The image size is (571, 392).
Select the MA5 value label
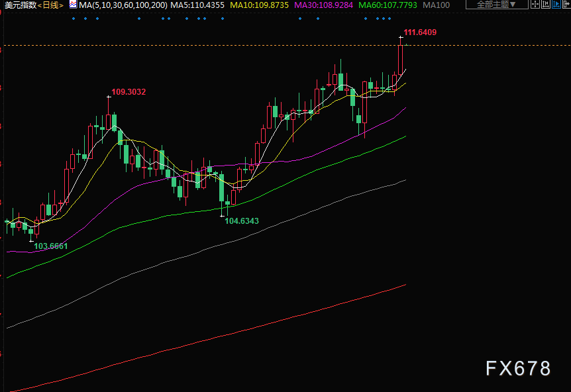tap(197, 5)
